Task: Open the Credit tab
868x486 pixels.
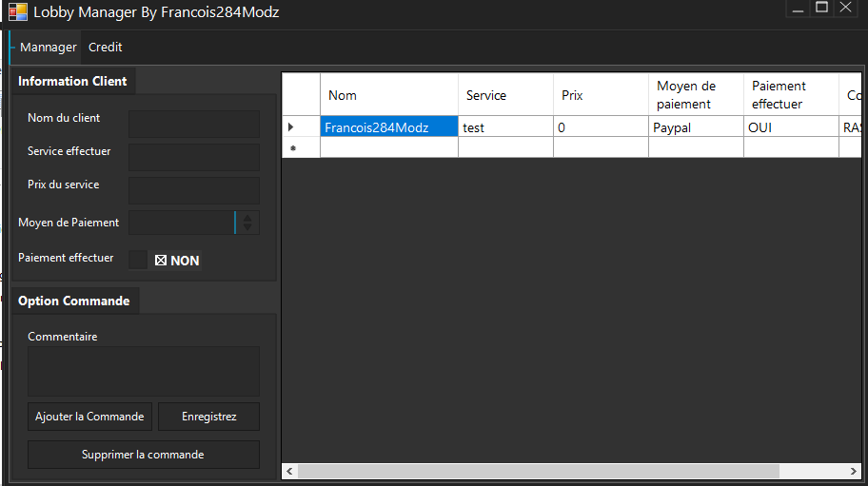Action: point(106,48)
